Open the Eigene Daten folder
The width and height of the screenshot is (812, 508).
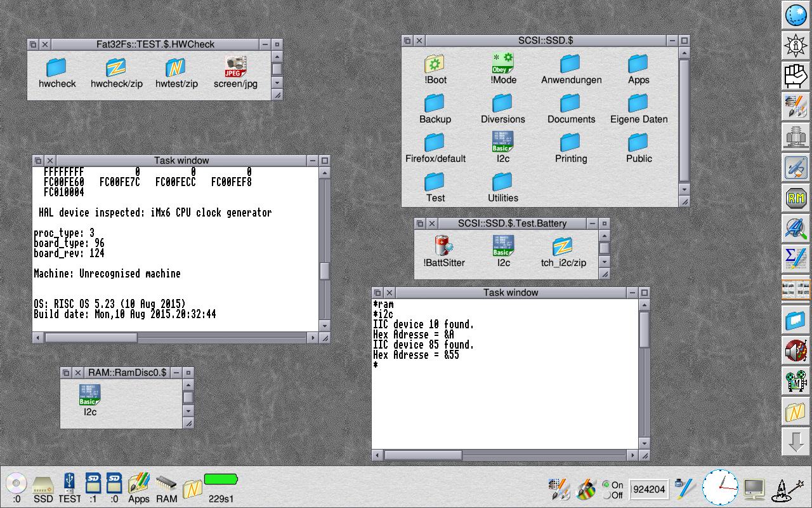click(x=638, y=102)
